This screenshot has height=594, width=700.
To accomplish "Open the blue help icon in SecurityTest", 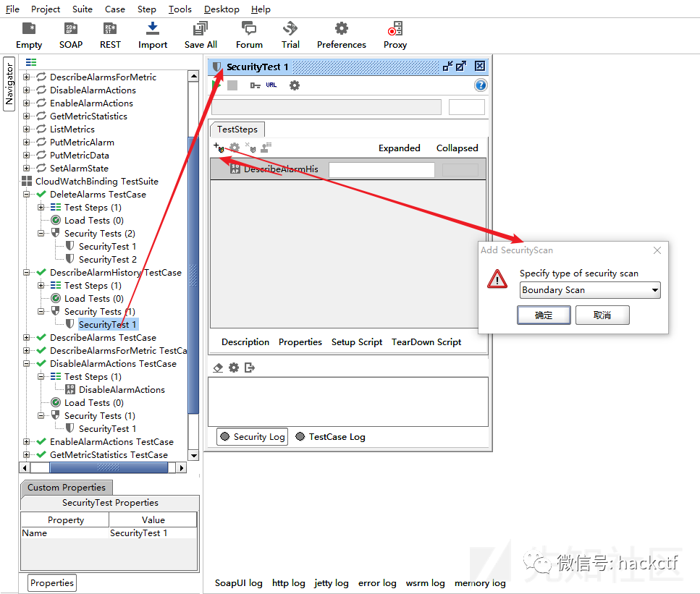I will pos(481,85).
